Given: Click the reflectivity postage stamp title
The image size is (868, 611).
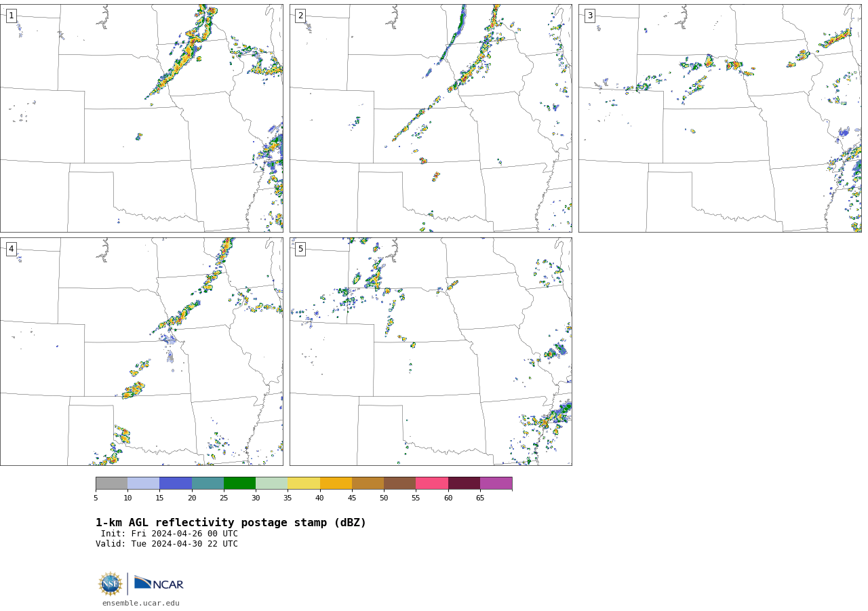Looking at the screenshot, I should click(x=231, y=523).
